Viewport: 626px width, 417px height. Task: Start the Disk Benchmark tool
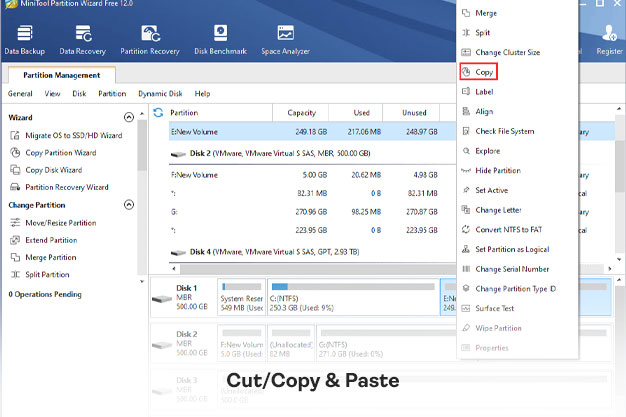220,40
